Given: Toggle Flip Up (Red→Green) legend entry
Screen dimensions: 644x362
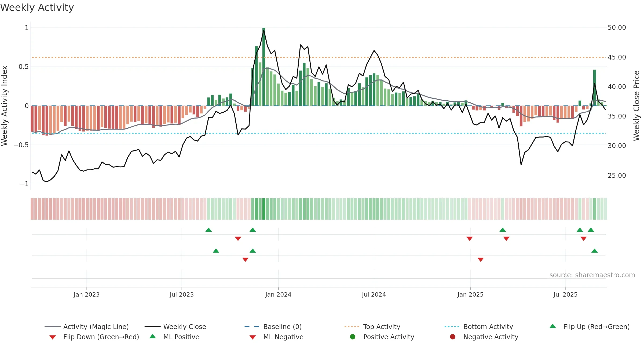Looking at the screenshot, I should [590, 327].
